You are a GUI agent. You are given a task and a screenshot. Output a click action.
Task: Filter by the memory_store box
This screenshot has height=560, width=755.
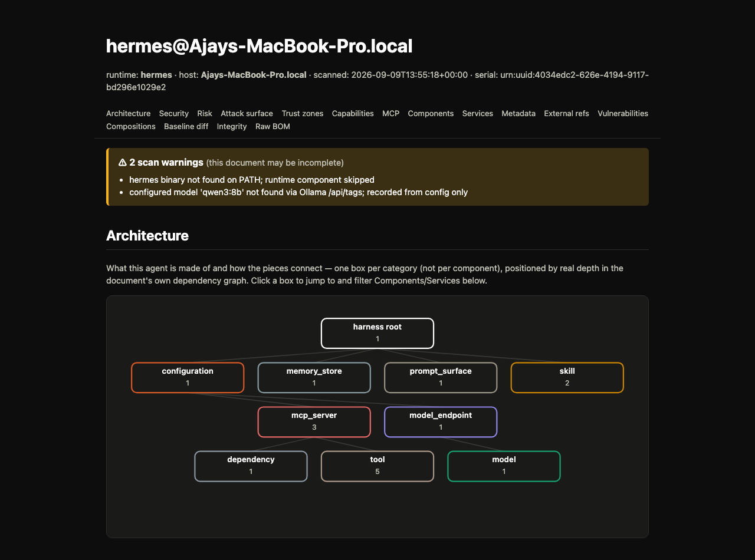point(314,377)
